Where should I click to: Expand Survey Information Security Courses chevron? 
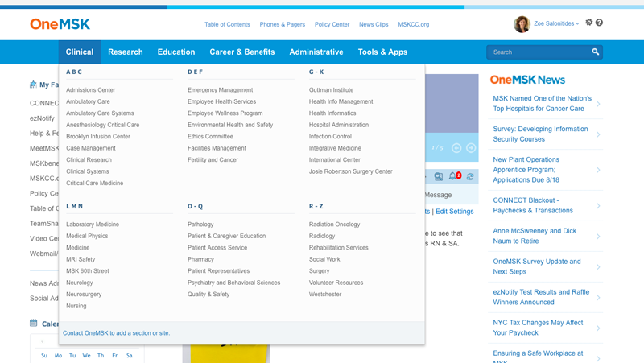tap(598, 134)
